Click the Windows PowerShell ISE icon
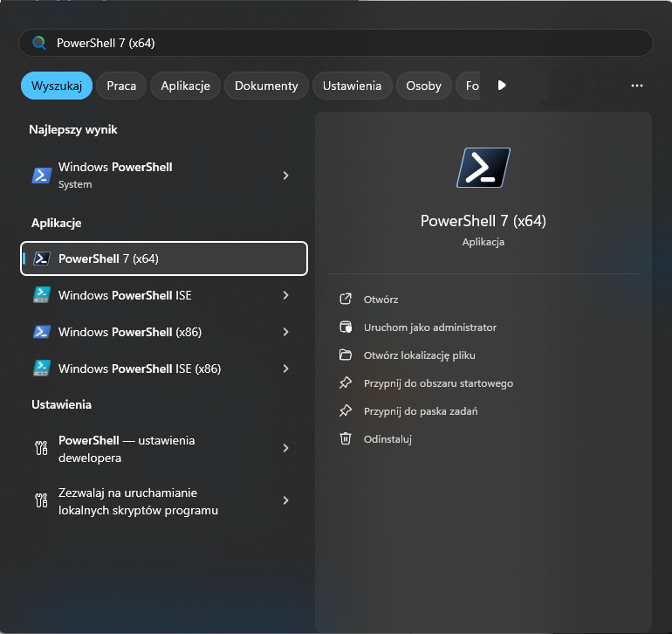Screen dimensions: 672x634 click(41, 295)
